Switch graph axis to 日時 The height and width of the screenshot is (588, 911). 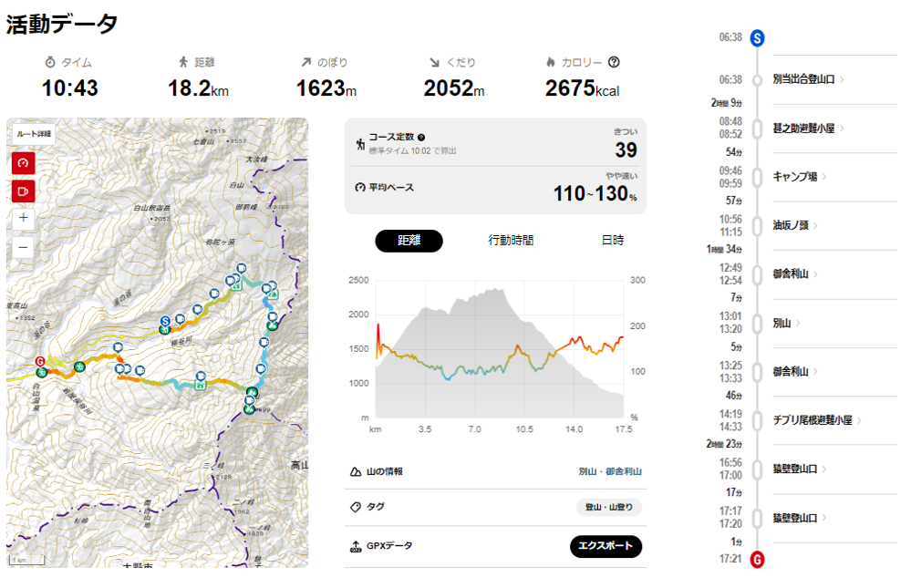(x=613, y=240)
